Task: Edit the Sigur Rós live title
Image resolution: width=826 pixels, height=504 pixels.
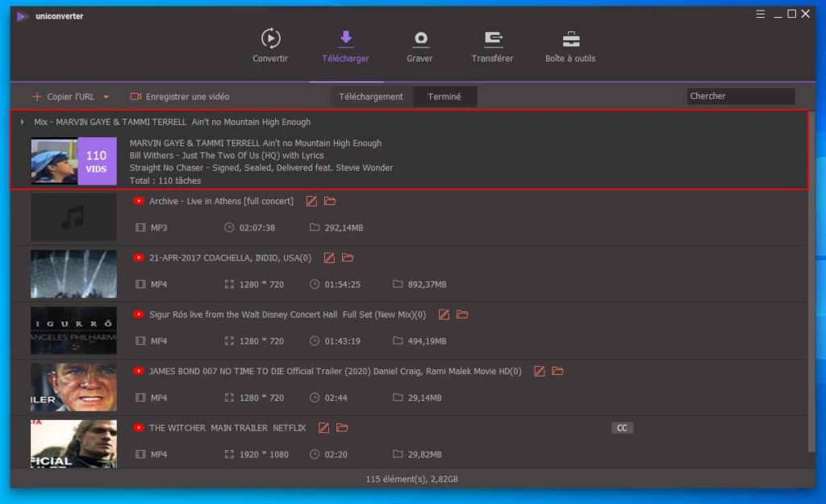Action: 444,315
